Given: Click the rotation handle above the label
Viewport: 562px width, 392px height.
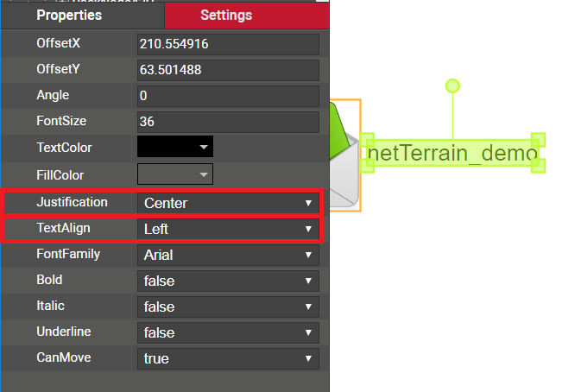Looking at the screenshot, I should point(451,85).
